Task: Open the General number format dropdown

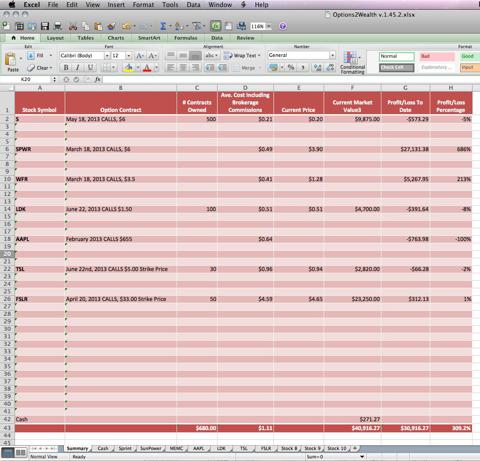Action: point(332,55)
